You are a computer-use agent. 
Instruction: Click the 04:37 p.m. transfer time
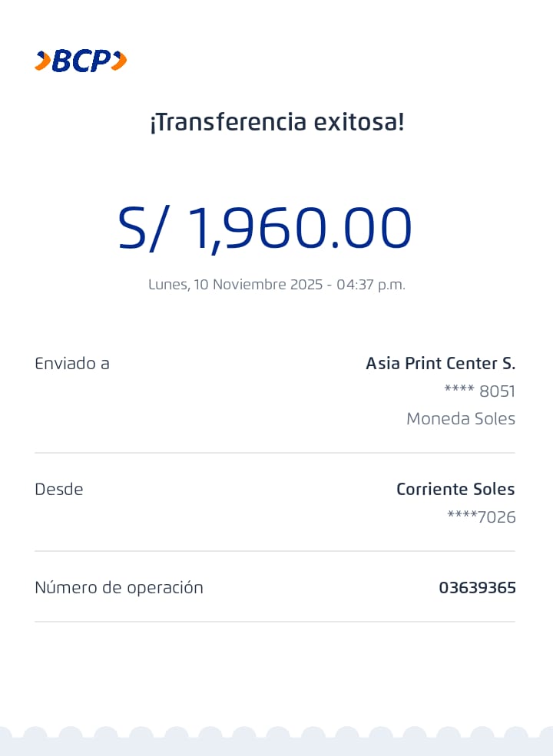click(371, 284)
